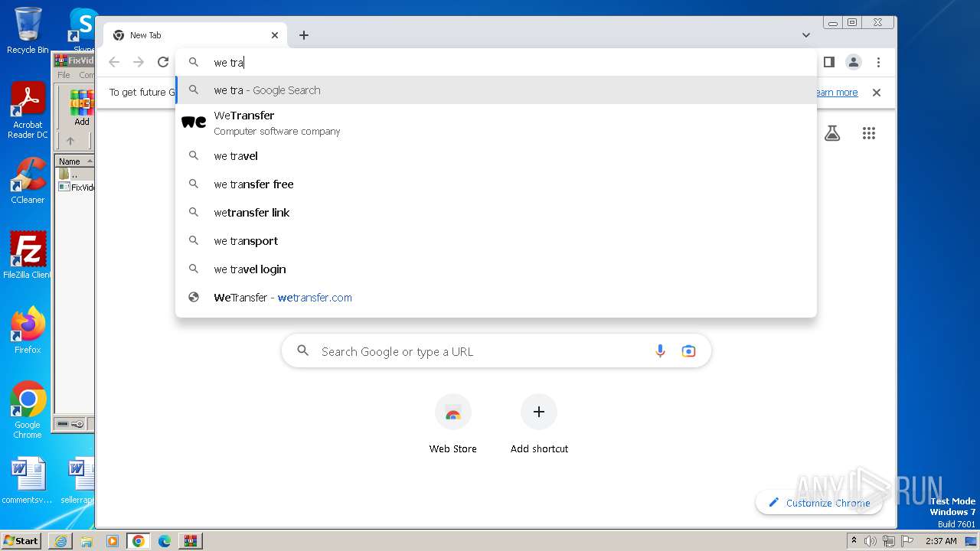The width and height of the screenshot is (980, 551).
Task: Open Microsoft Edge from the taskbar
Action: click(x=165, y=541)
